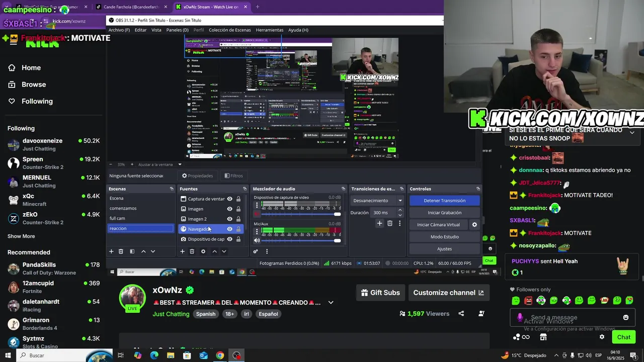
Task: Open Kick shop icon below chat box
Action: [x=543, y=337]
